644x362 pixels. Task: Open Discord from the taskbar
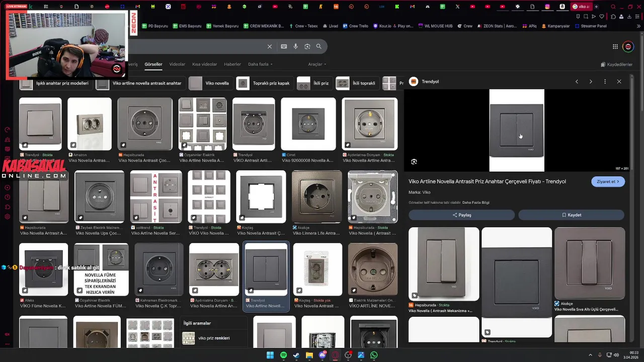point(323,355)
